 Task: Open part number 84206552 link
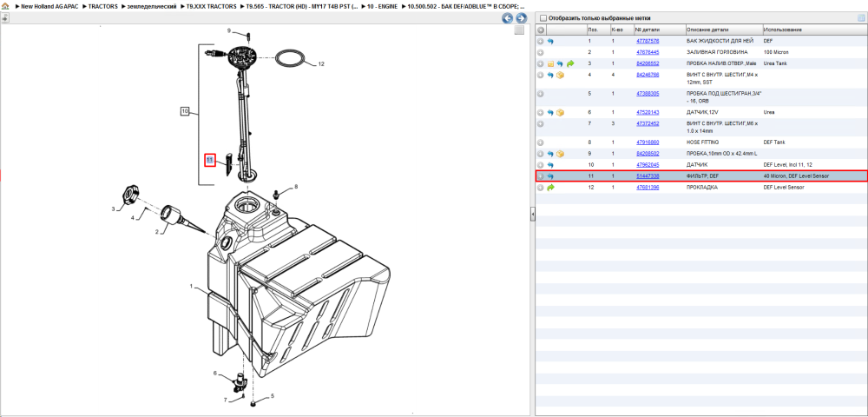click(648, 63)
